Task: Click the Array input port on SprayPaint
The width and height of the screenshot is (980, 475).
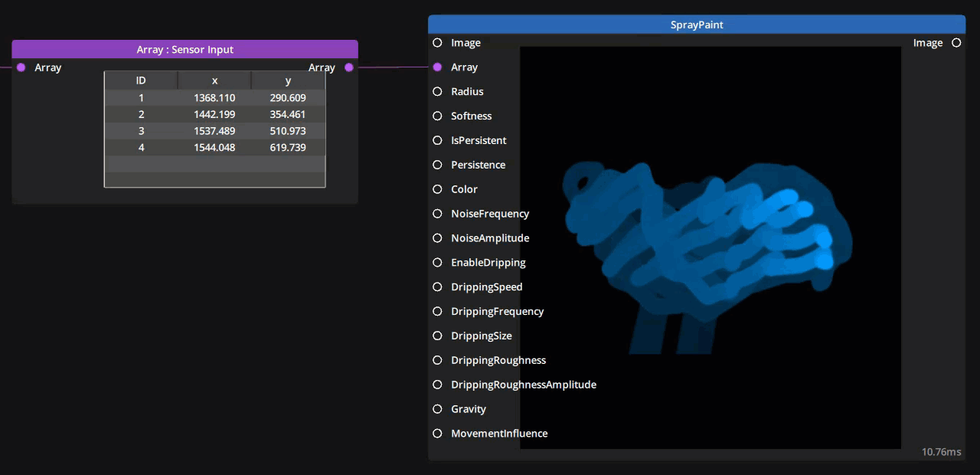Action: coord(436,67)
